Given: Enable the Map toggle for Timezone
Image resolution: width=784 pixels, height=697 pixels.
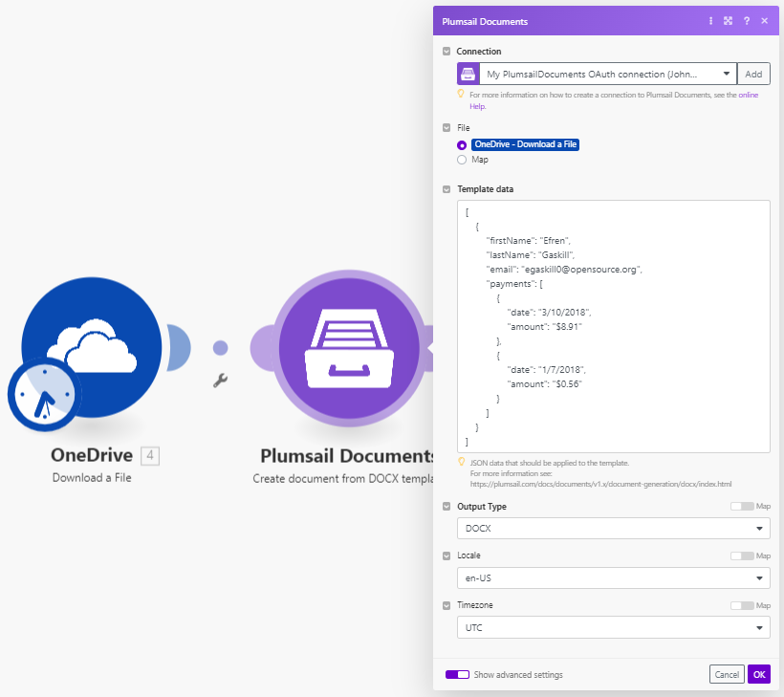Looking at the screenshot, I should pos(742,605).
